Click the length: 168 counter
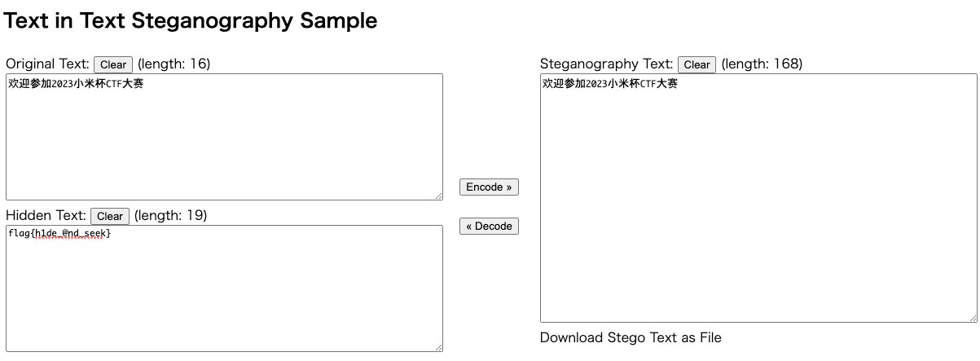This screenshot has width=980, height=361. 762,64
